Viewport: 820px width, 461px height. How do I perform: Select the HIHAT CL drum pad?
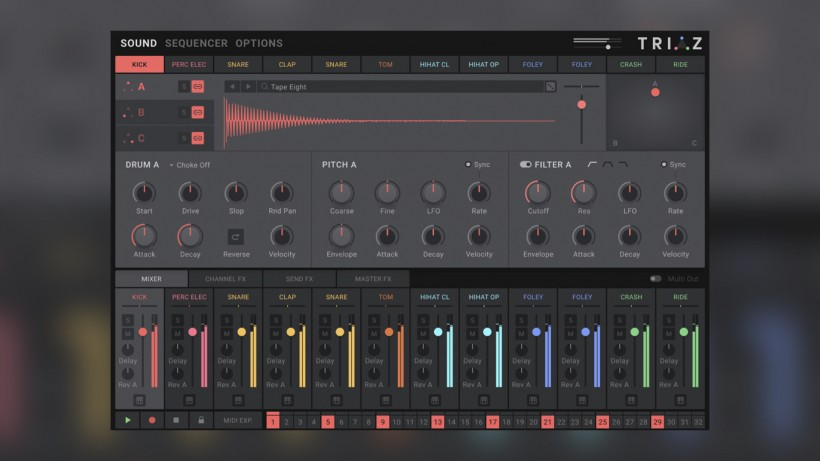pos(434,65)
